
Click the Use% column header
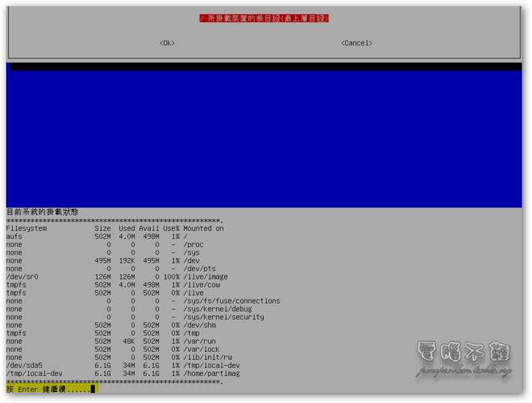pyautogui.click(x=171, y=228)
